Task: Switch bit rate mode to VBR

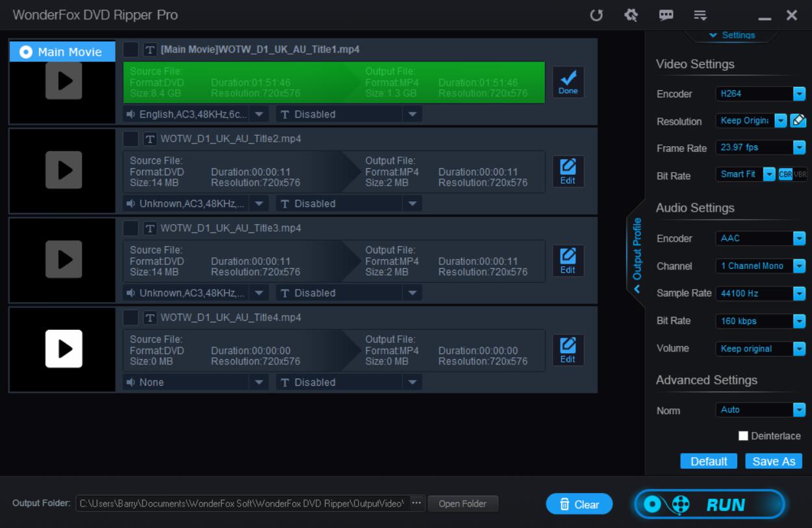Action: click(x=800, y=175)
